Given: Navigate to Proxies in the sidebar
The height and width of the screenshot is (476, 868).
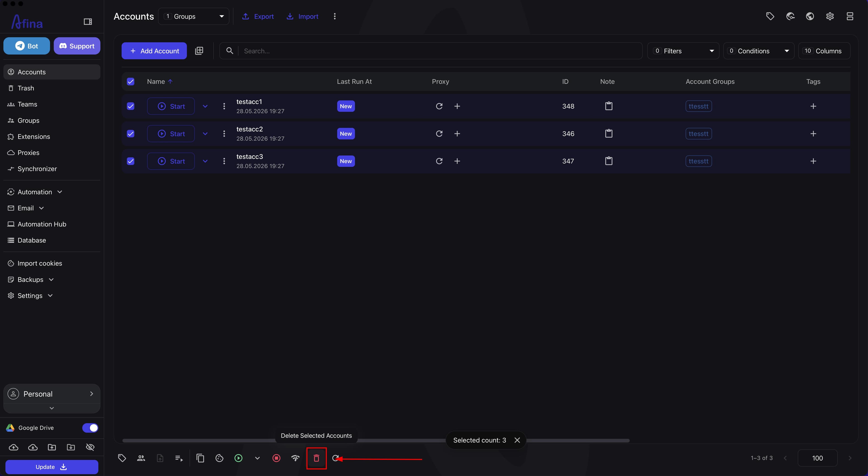Looking at the screenshot, I should click(x=52, y=152).
